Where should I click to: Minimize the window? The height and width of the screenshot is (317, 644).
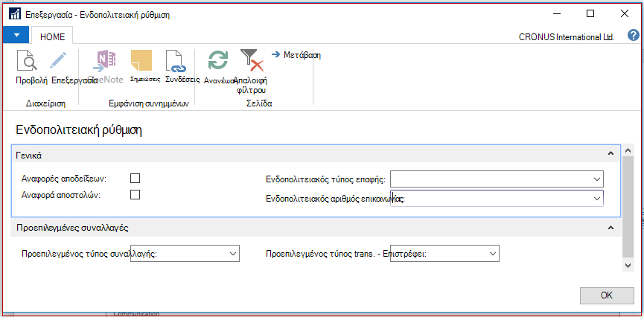pos(555,13)
